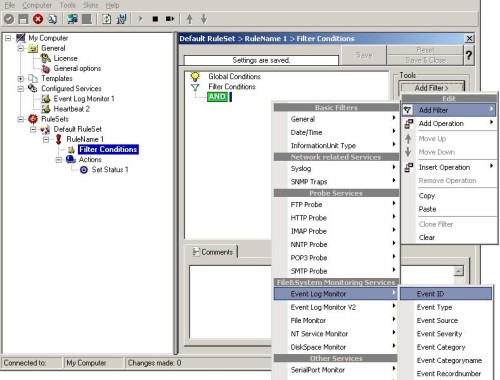Viewport: 500px width, 380px height.
Task: Click the Event Log Monitor 1 icon
Action: pos(46,99)
